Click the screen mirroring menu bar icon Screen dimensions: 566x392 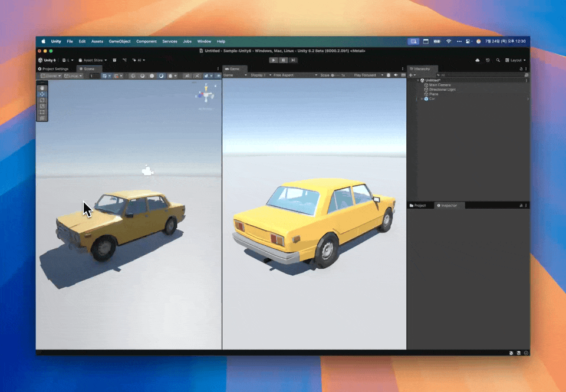point(413,41)
